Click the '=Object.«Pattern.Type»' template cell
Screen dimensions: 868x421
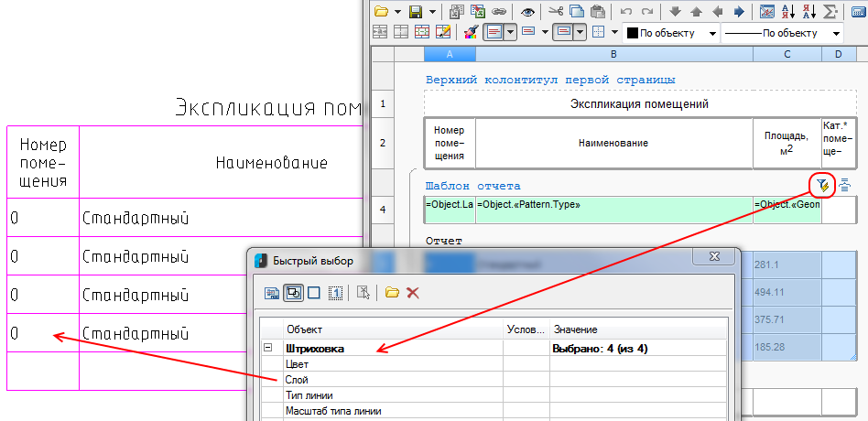613,210
